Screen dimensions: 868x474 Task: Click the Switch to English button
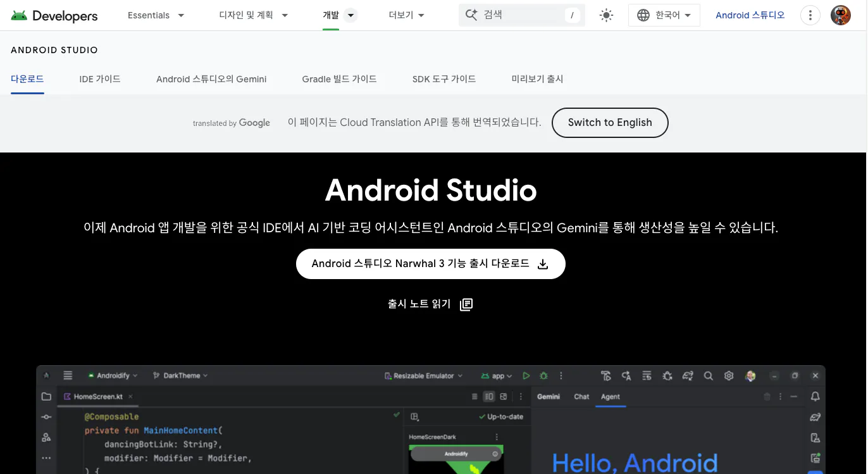tap(609, 123)
